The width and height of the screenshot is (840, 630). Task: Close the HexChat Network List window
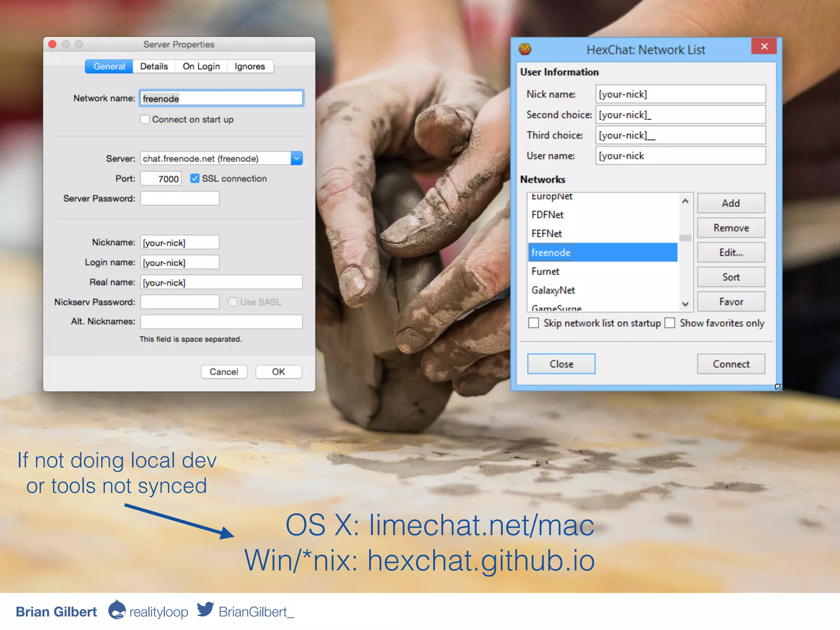(764, 46)
